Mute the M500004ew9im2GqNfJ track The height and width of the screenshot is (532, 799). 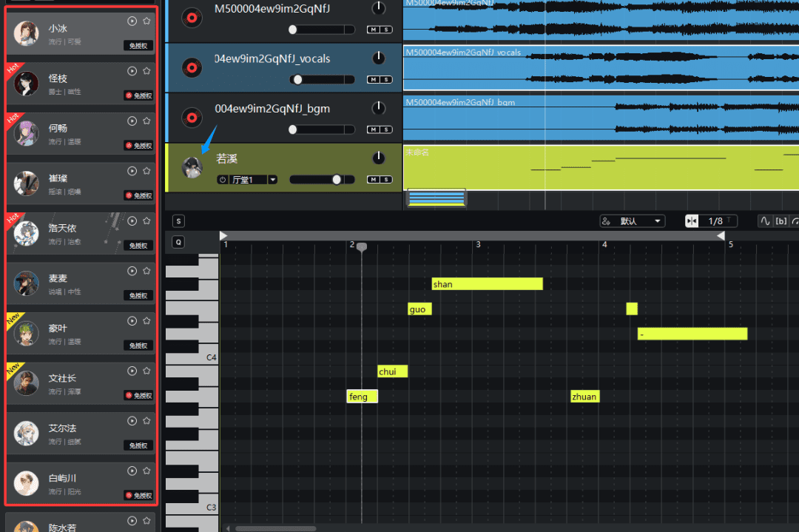(374, 30)
